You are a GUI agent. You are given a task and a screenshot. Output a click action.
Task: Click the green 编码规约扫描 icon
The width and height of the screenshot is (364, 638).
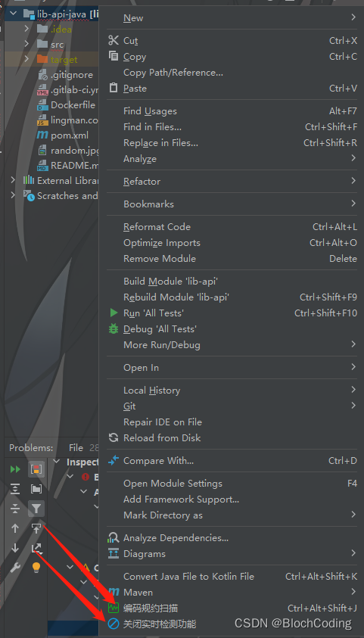click(x=114, y=608)
